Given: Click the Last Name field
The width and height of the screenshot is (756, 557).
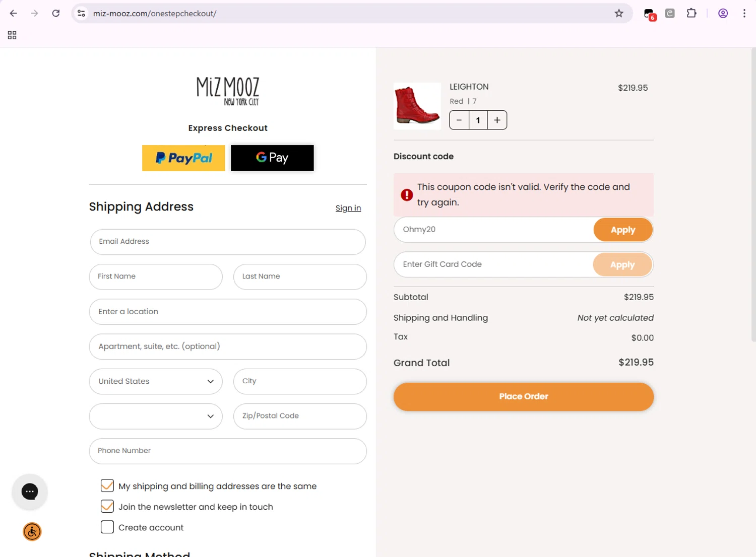Looking at the screenshot, I should tap(300, 276).
